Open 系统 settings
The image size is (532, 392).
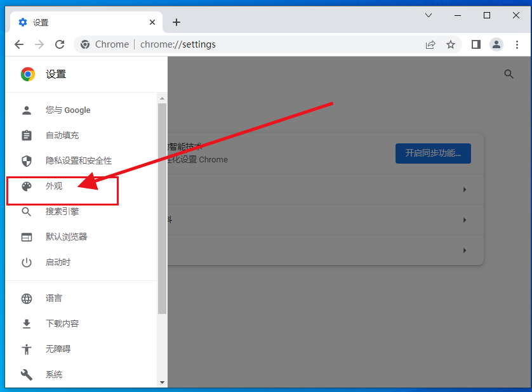point(81,375)
